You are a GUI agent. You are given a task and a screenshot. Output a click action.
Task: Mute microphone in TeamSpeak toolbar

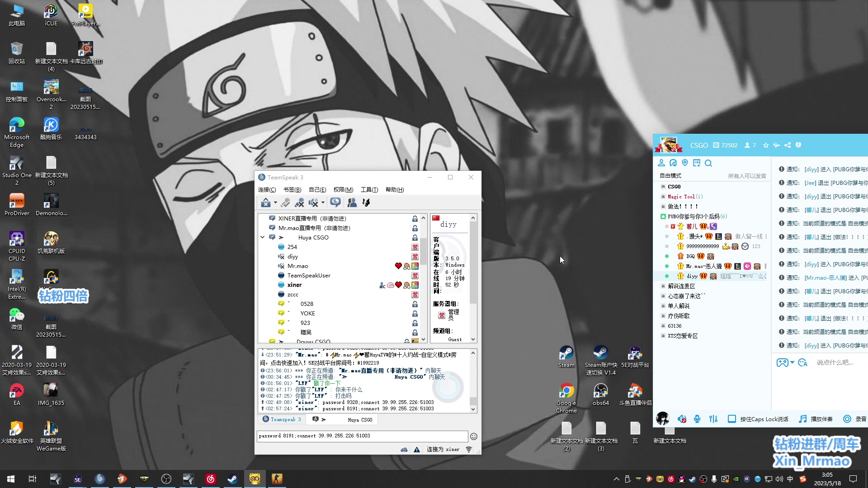pyautogui.click(x=299, y=202)
